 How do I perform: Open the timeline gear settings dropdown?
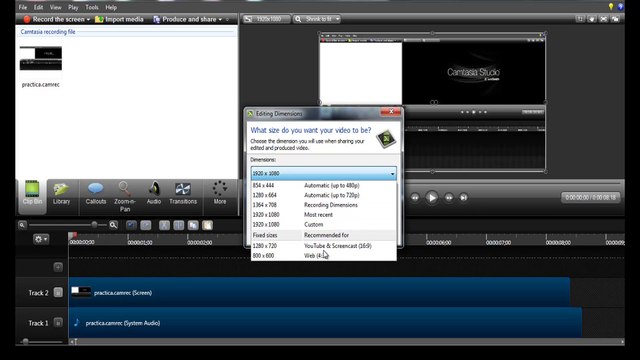point(41,239)
